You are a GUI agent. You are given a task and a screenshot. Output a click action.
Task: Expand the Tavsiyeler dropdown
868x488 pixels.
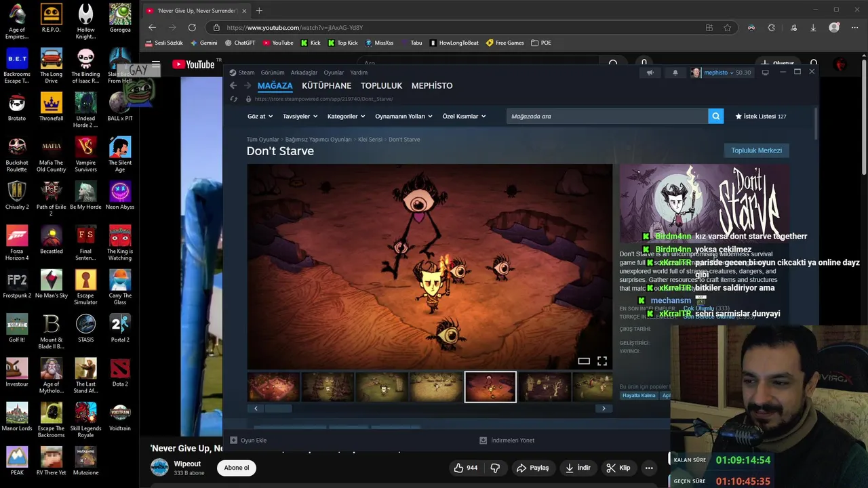300,116
